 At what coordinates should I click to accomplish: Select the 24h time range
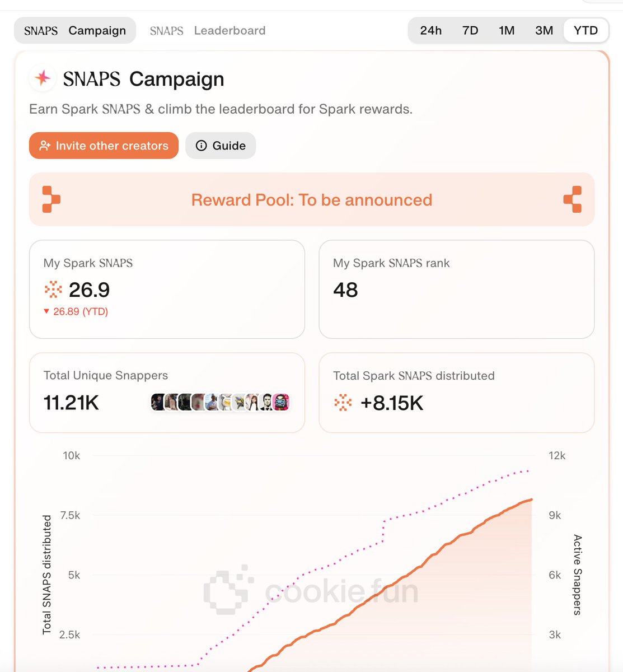click(x=431, y=30)
